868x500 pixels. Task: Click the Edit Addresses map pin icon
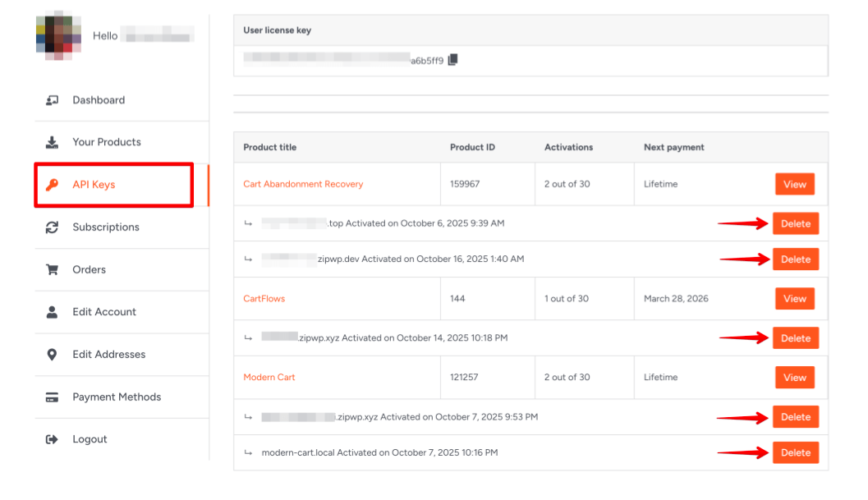click(x=53, y=355)
